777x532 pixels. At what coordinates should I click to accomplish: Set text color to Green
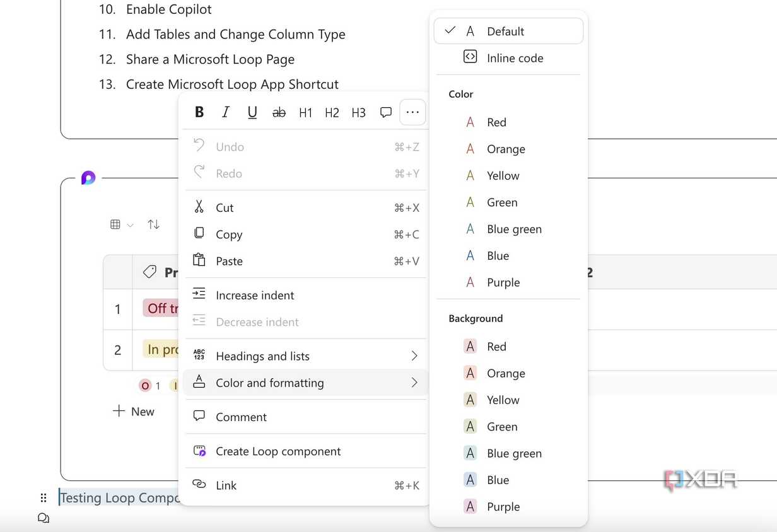click(508, 202)
